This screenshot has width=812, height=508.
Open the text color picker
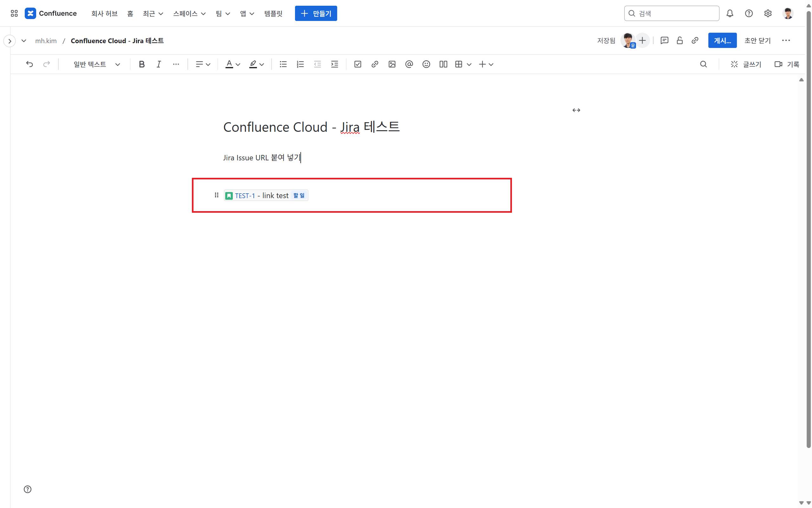pyautogui.click(x=232, y=64)
